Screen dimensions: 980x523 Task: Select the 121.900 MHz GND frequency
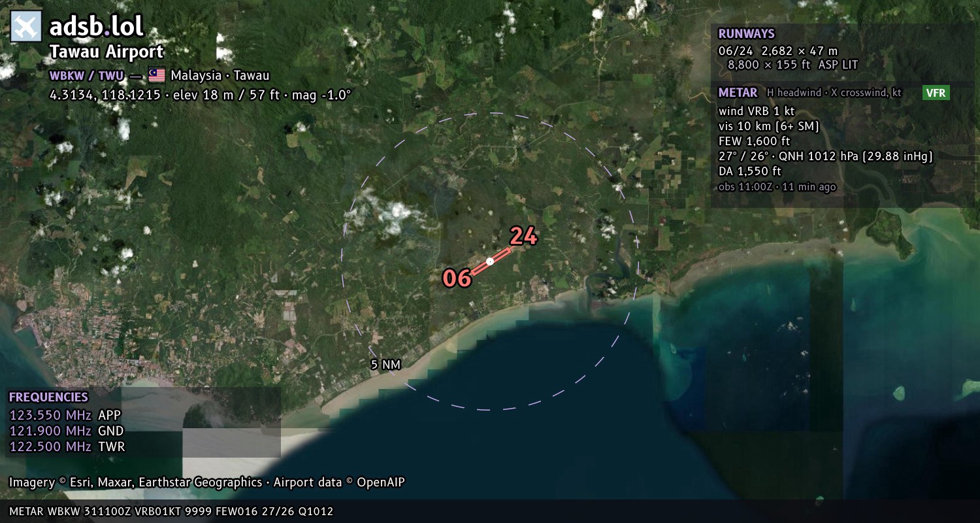click(66, 431)
